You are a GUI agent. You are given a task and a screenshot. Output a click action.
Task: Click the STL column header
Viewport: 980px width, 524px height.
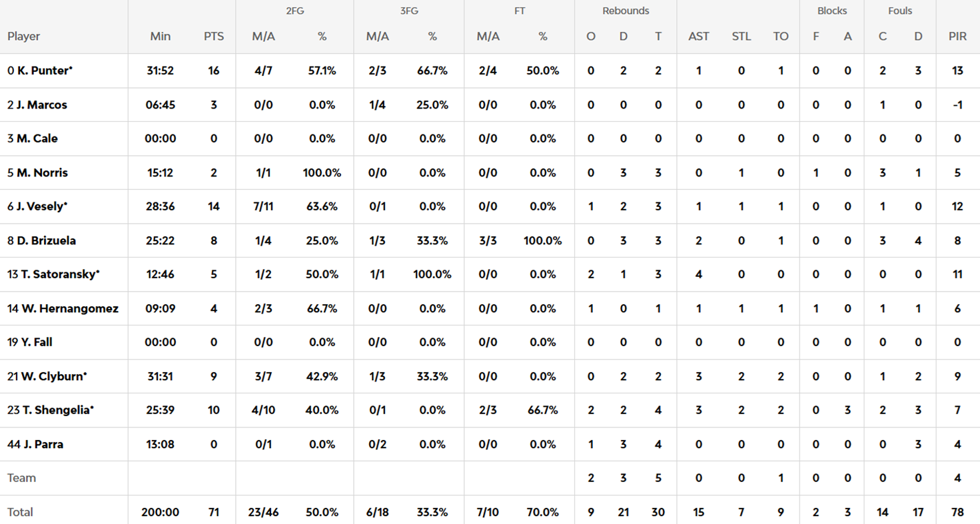click(741, 37)
